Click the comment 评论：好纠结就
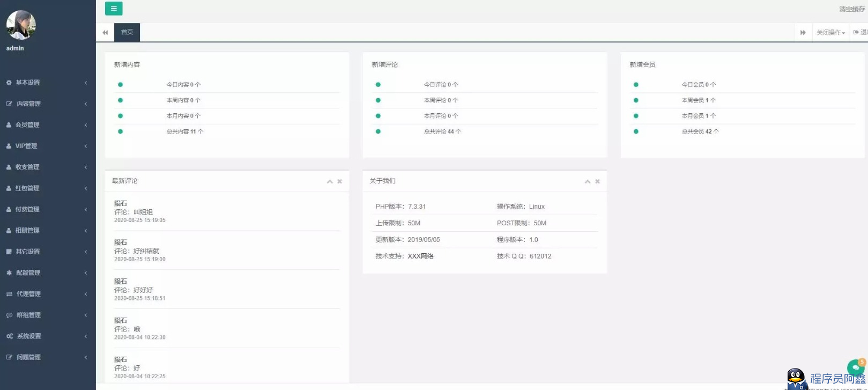Viewport: 868px width, 390px height. tap(137, 251)
